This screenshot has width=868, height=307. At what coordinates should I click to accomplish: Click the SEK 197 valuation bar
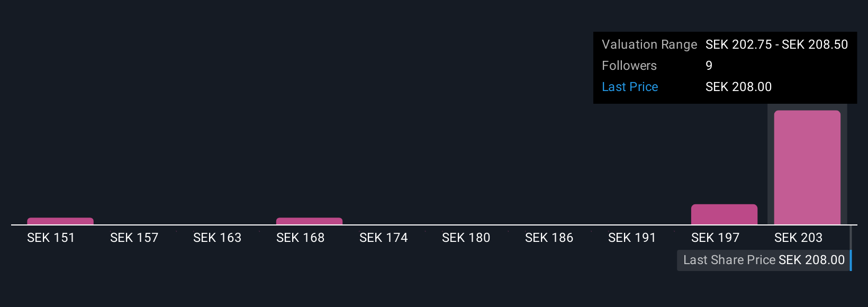click(724, 214)
